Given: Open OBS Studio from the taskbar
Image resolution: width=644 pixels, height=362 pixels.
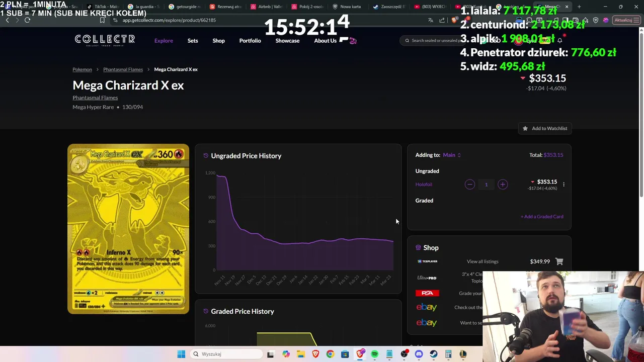Looking at the screenshot, I should 404,354.
